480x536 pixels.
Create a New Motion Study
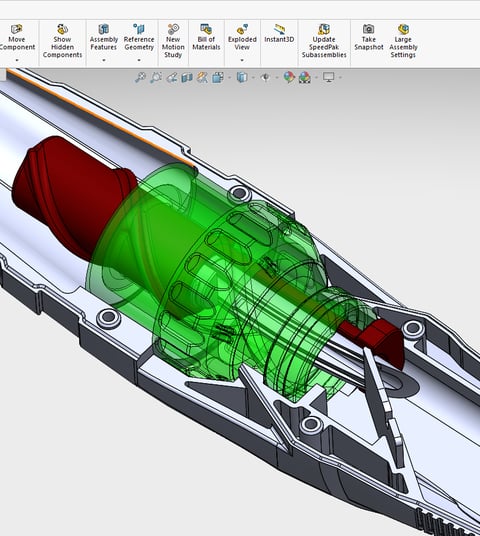click(173, 41)
